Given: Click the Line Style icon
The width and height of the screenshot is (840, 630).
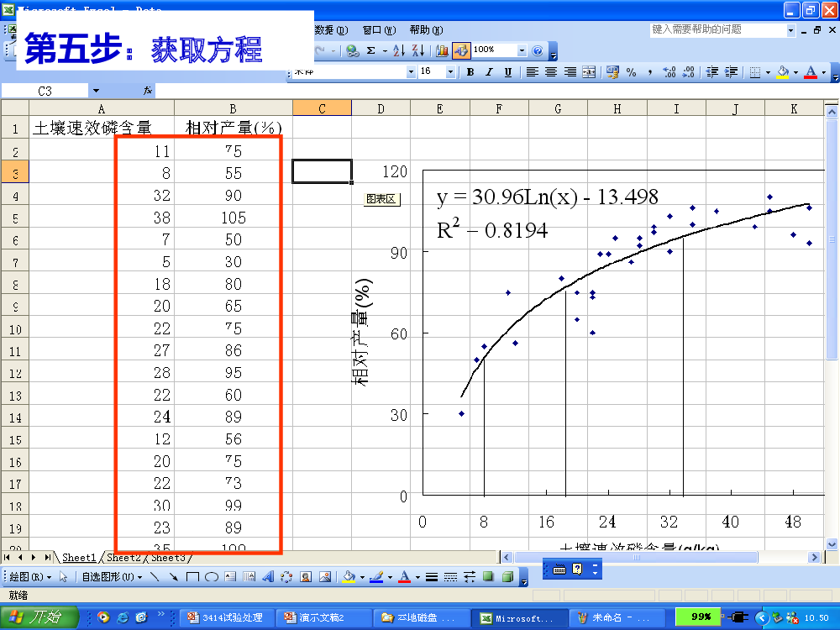Looking at the screenshot, I should point(432,577).
